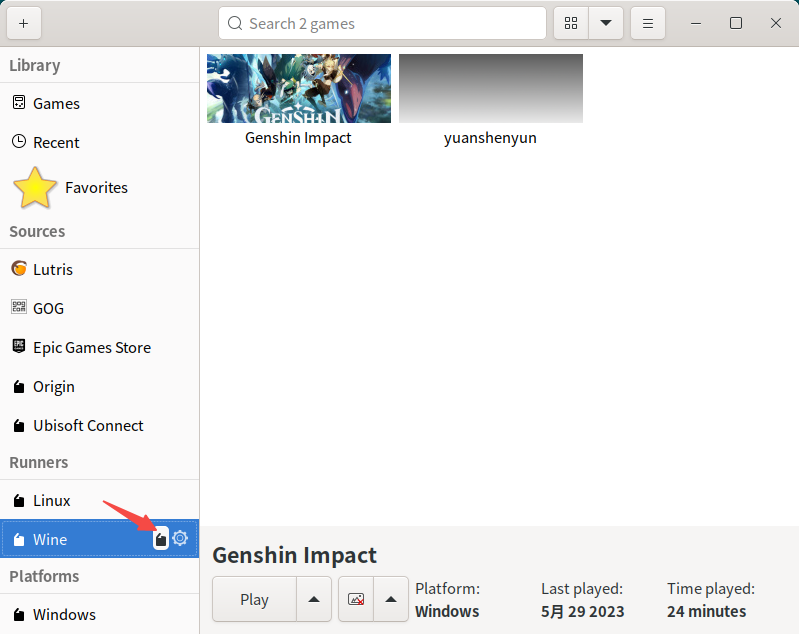Screen dimensions: 799x634
Task: Select the Genshin Impact banner thumbnail
Action: point(299,88)
